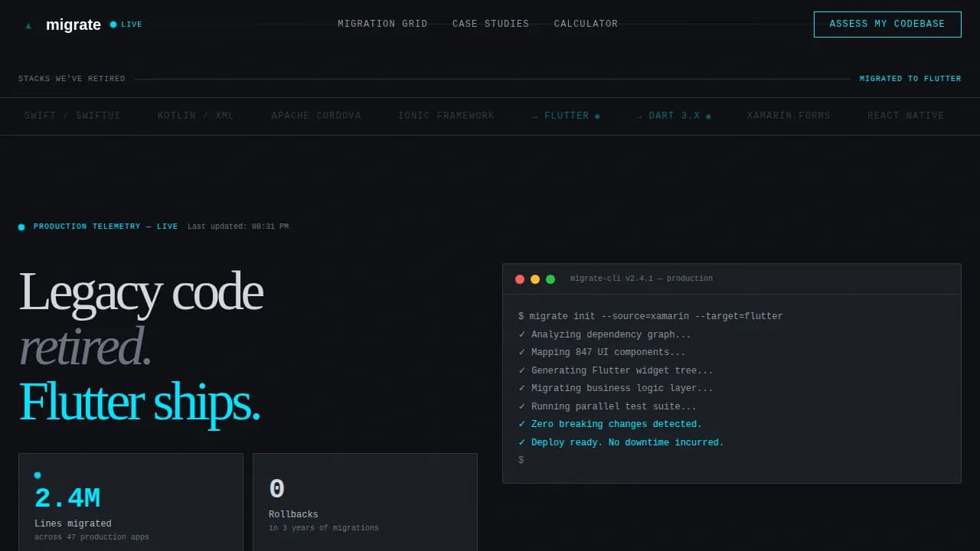Viewport: 980px width, 551px height.
Task: Click the 'retired.' headline word
Action: point(84,346)
